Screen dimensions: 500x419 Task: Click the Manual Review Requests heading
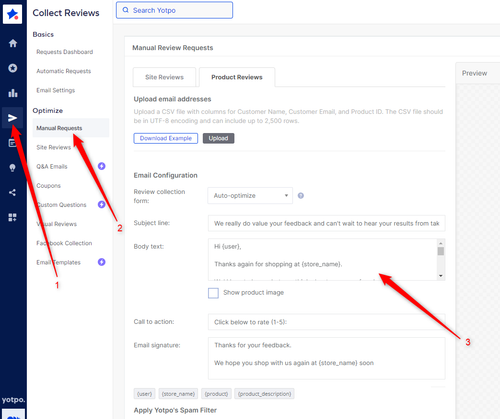[x=173, y=48]
